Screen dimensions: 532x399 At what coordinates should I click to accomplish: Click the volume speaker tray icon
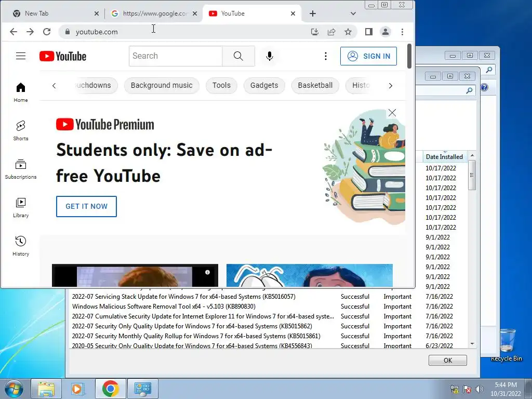(x=480, y=389)
